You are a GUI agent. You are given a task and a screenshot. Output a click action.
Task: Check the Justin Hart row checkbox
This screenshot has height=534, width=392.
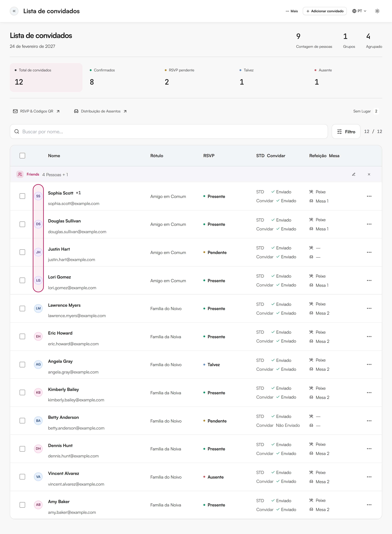(22, 252)
